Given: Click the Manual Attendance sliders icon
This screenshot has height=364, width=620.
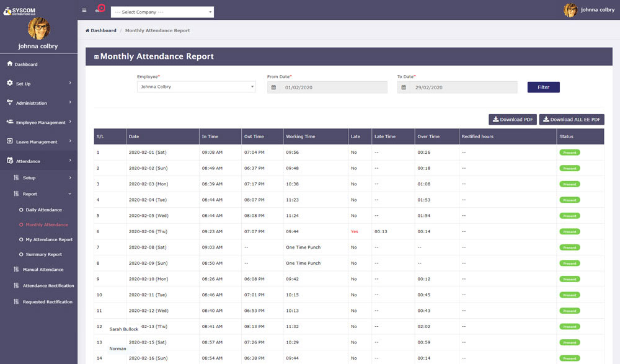Looking at the screenshot, I should point(17,270).
